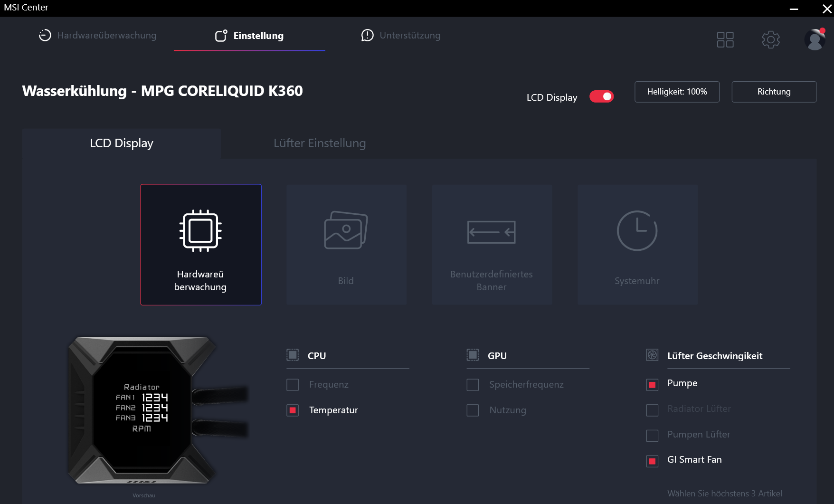Viewport: 834px width, 504px height.
Task: Switch to the LCD Display sub-tab
Action: pos(122,143)
